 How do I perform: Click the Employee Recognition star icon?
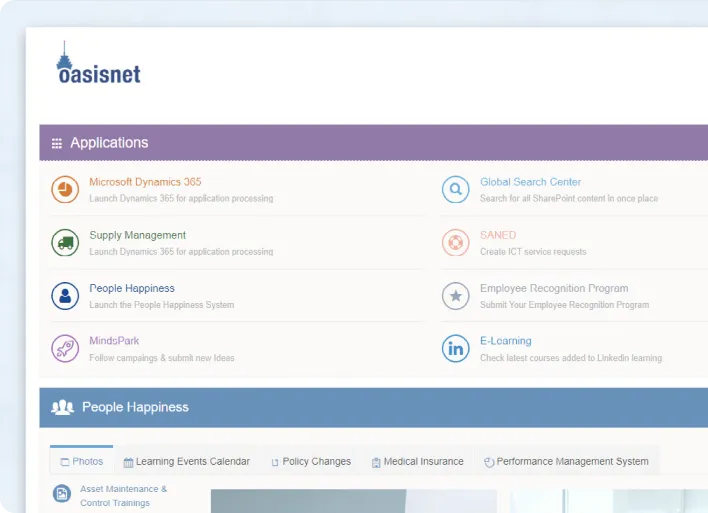(x=456, y=296)
